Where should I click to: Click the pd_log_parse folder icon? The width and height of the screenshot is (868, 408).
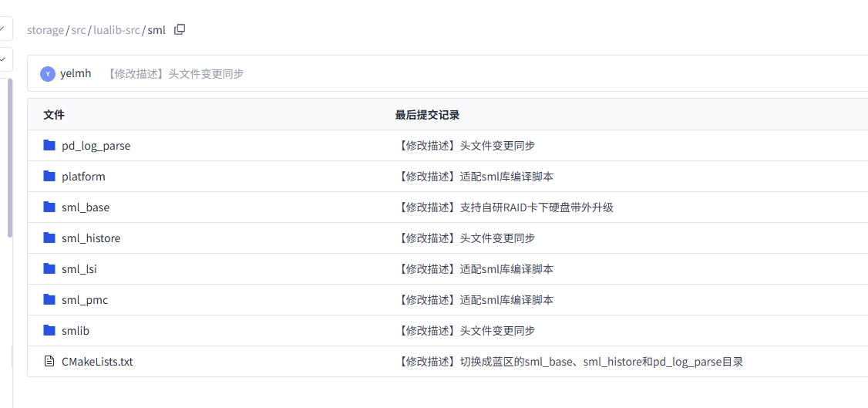[x=49, y=145]
